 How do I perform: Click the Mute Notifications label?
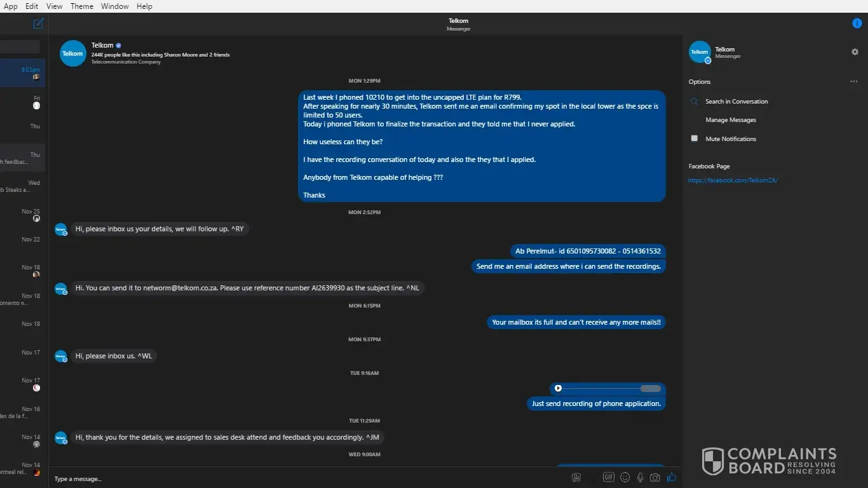(731, 139)
